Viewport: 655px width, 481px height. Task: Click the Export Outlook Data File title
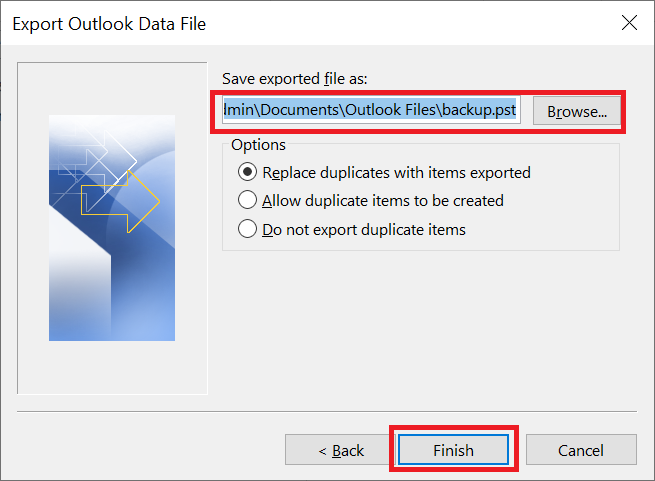click(x=109, y=24)
